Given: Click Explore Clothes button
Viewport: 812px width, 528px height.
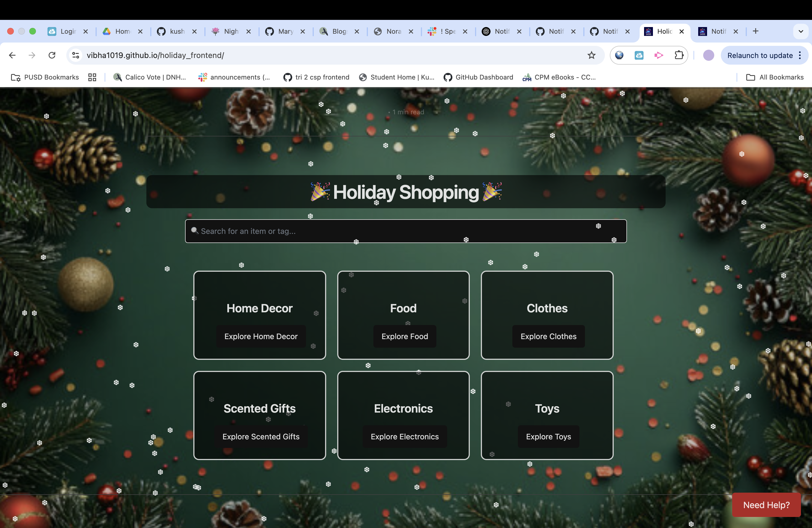Looking at the screenshot, I should coord(548,336).
